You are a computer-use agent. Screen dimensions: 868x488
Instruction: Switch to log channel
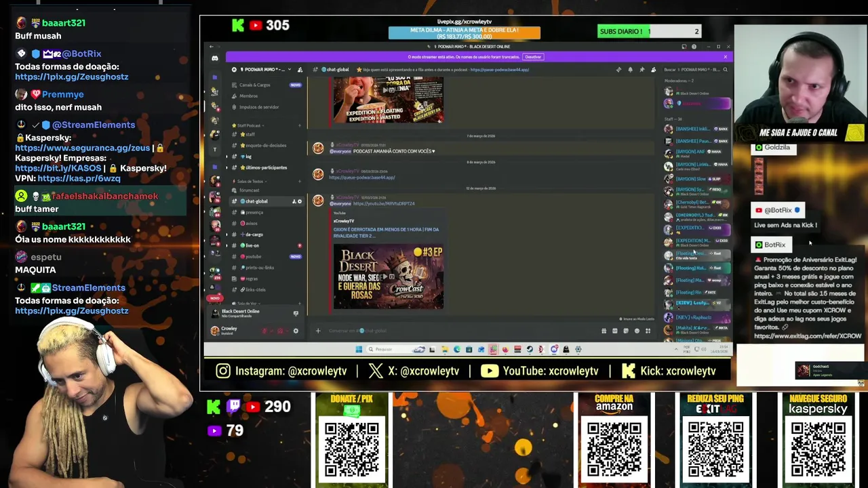pos(266,157)
